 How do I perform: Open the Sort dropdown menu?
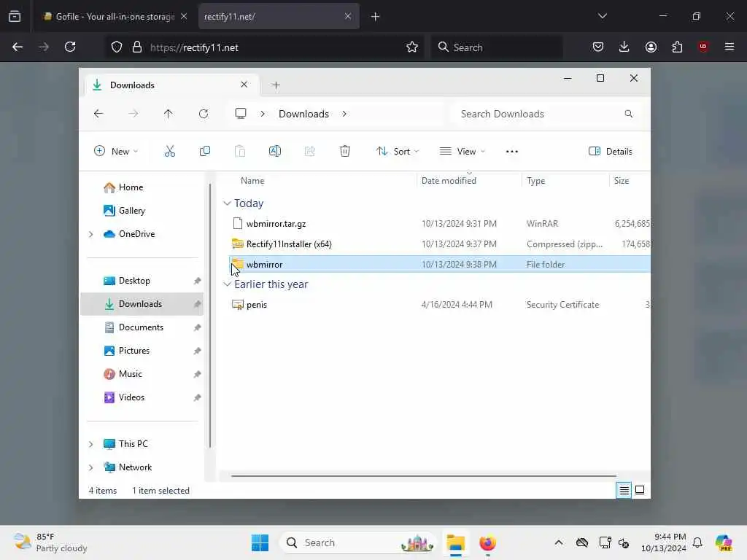click(x=398, y=152)
